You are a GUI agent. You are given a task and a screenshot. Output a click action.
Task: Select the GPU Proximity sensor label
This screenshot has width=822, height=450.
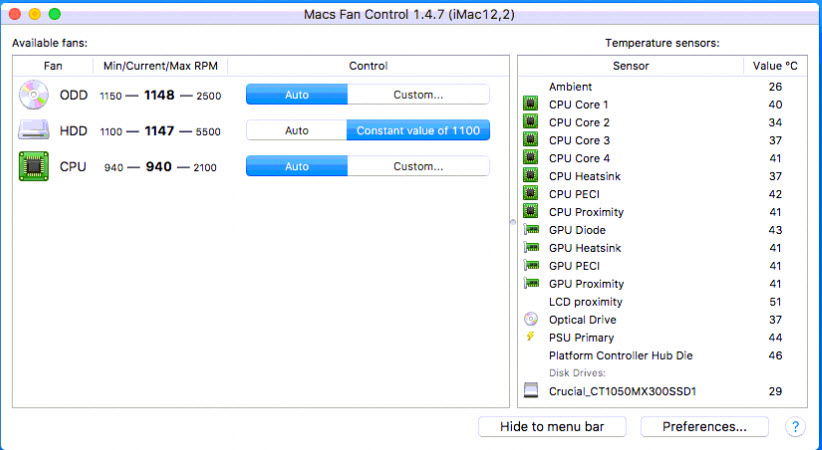587,284
